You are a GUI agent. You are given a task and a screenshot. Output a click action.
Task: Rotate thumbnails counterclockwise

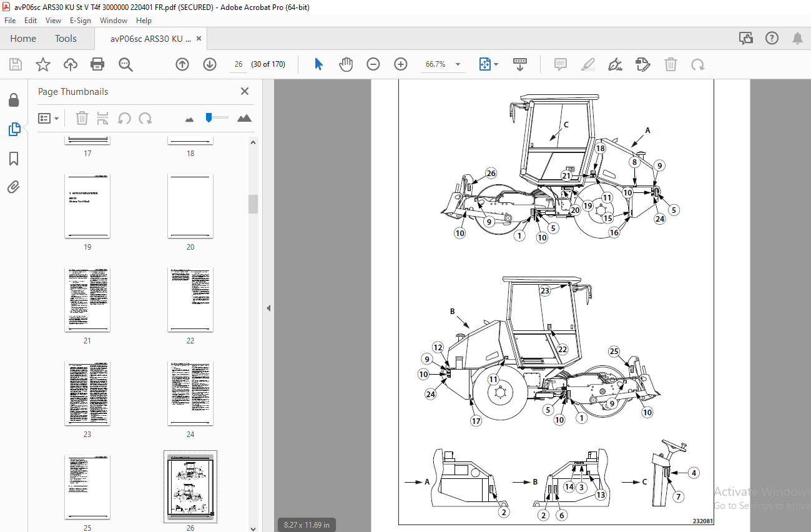[124, 118]
